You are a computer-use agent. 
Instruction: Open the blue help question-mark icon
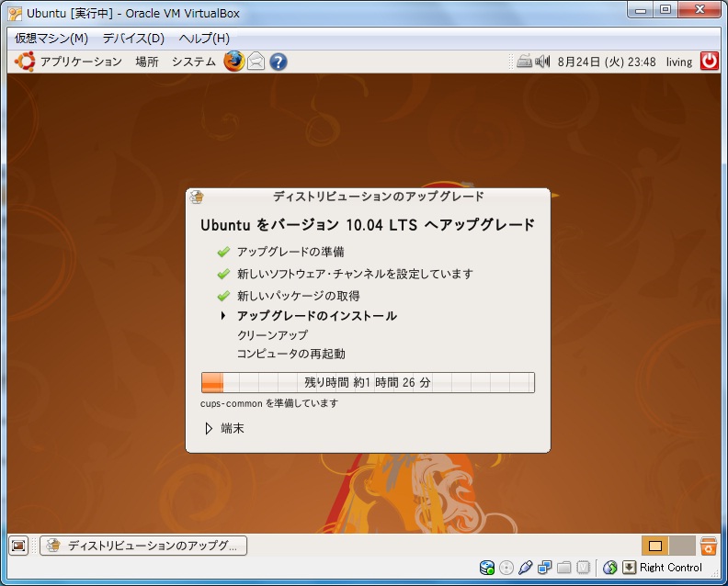279,62
